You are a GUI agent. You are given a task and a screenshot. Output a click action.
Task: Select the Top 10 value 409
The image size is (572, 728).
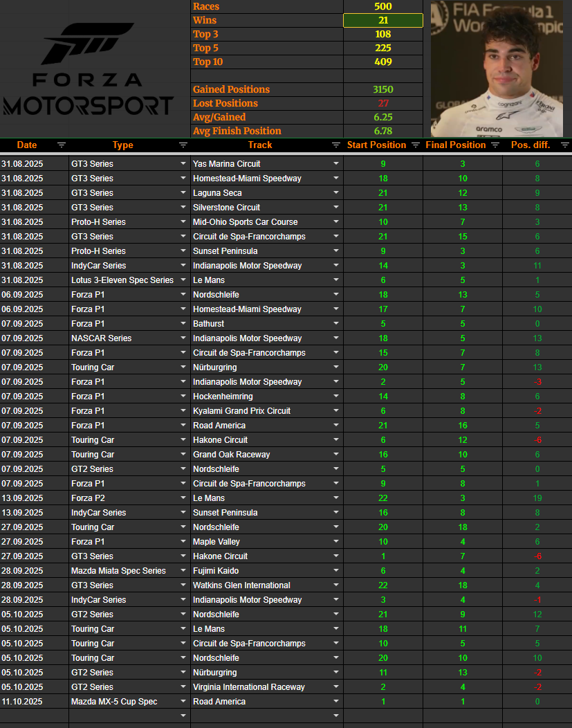[383, 62]
